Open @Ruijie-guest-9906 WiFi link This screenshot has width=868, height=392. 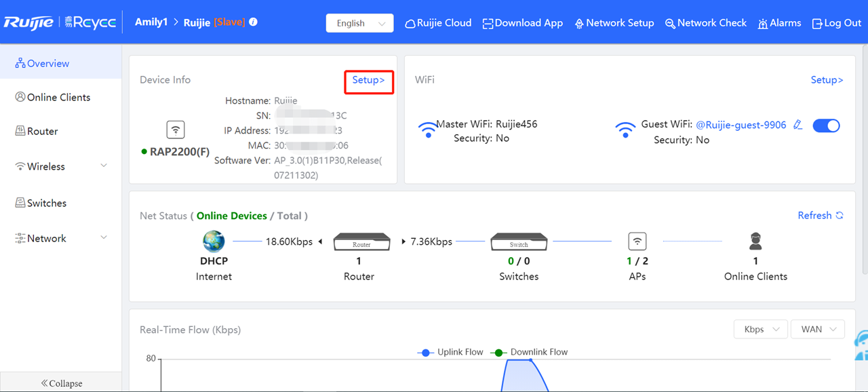pyautogui.click(x=741, y=125)
